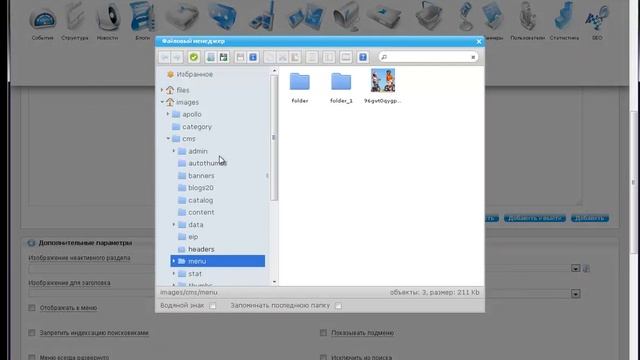Screen dimensions: 640x360
Task: Expand the files tree node arrow
Action: point(162,90)
